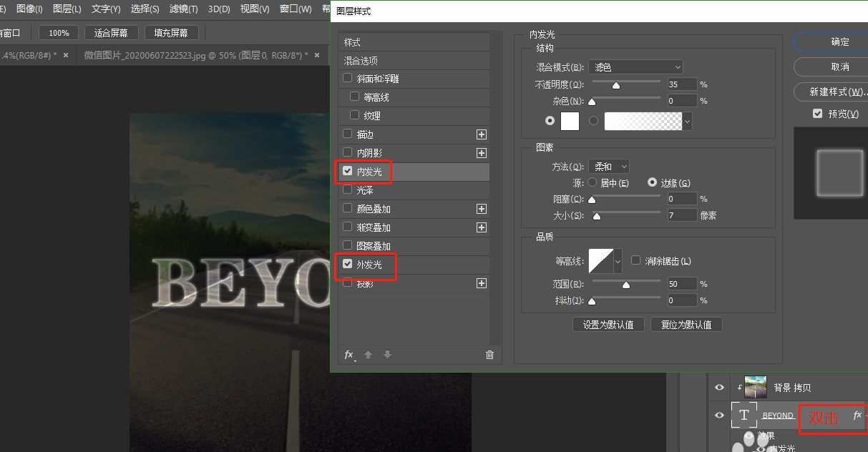Select the 居中 source radio button
The height and width of the screenshot is (452, 868).
593,182
